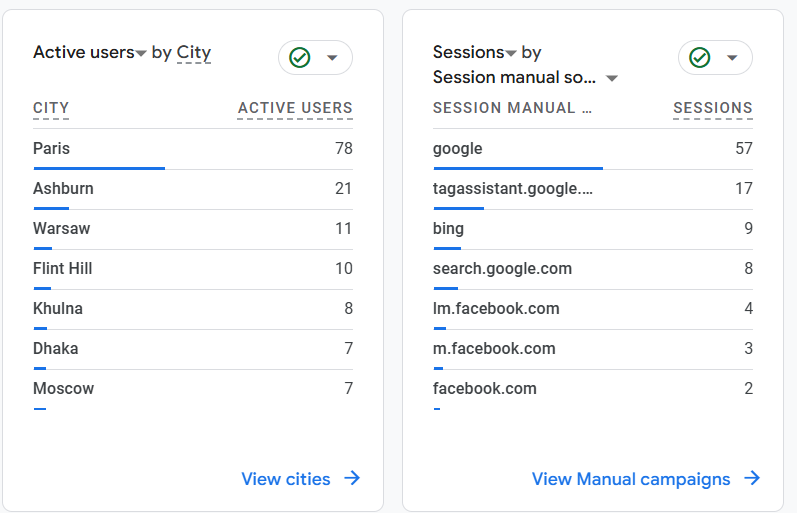Screen dimensions: 797x513
Task: Click the SESSIONS column header
Action: pos(713,108)
